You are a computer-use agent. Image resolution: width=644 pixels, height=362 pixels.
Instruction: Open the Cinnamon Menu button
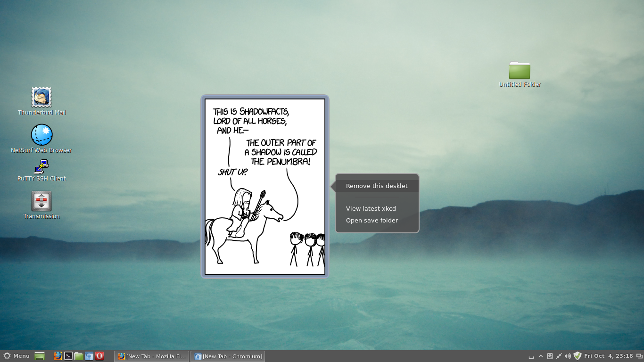tap(17, 356)
